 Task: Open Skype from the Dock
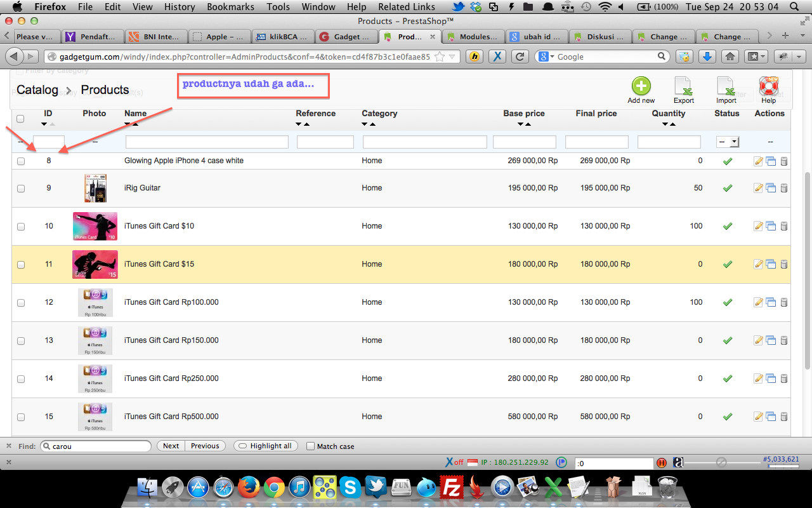coord(350,487)
